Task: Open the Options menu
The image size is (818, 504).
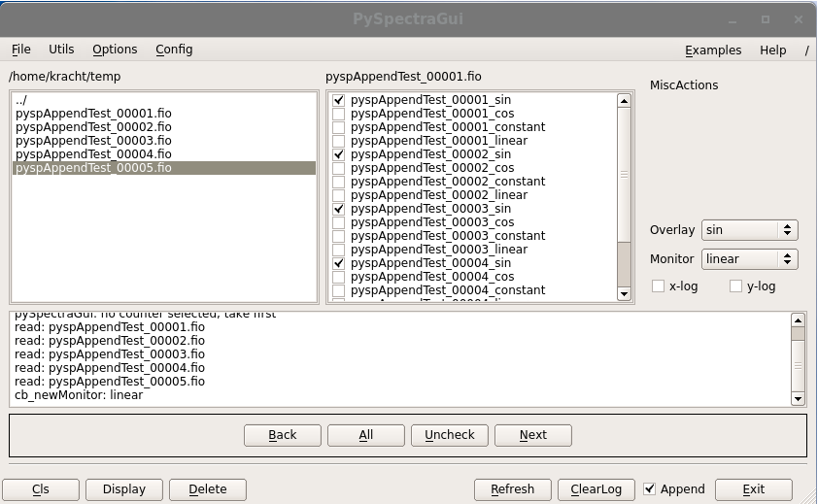Action: click(x=115, y=50)
